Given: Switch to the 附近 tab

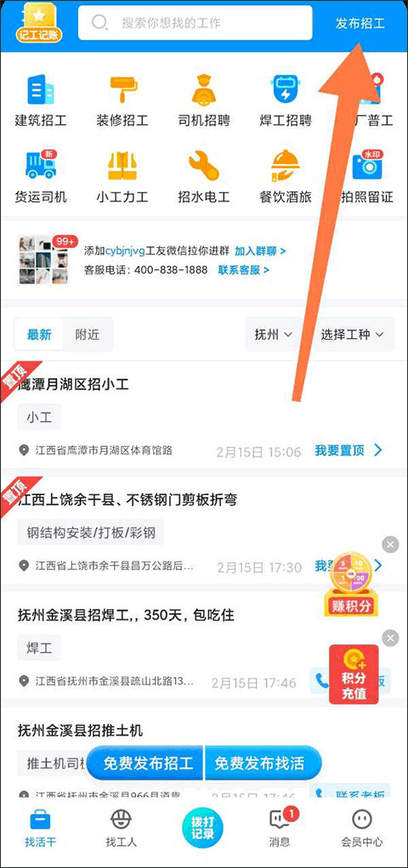Looking at the screenshot, I should coord(88,335).
